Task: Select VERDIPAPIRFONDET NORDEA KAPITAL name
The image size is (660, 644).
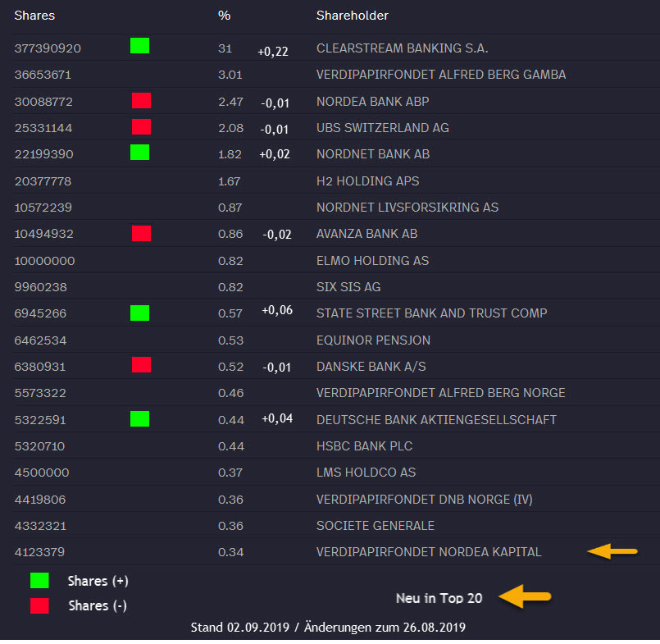Action: [x=429, y=552]
